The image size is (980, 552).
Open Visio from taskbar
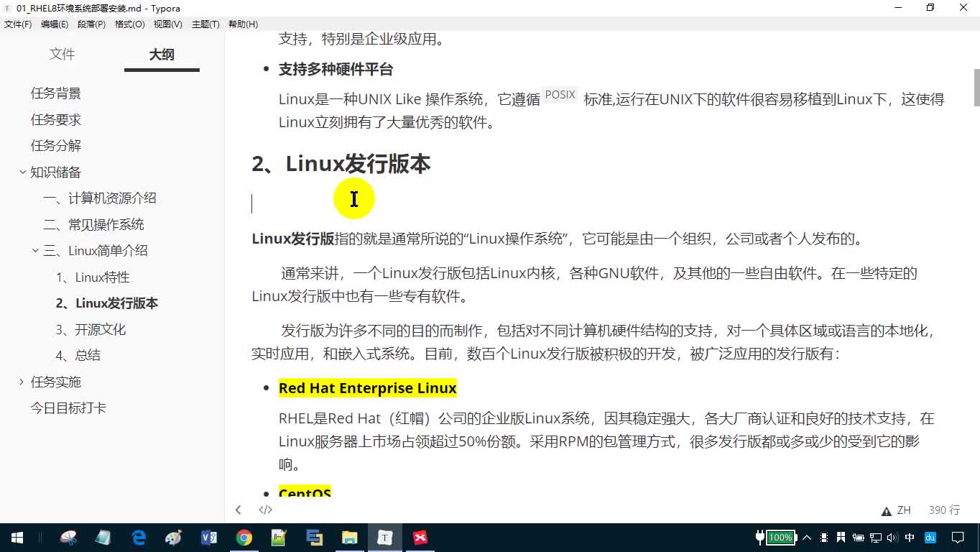pyautogui.click(x=209, y=538)
